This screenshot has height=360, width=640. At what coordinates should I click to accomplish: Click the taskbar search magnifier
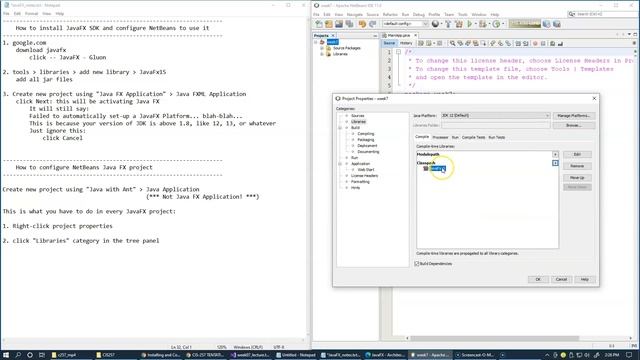click(x=18, y=355)
